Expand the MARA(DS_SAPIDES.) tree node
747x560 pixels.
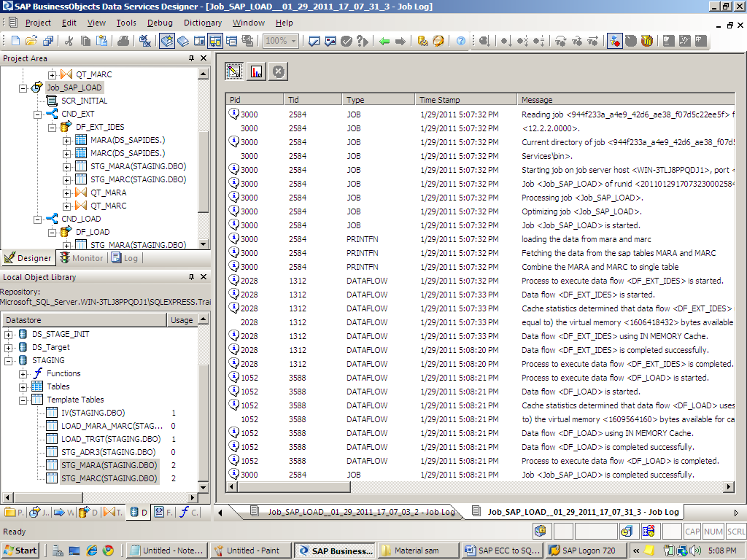click(66, 141)
